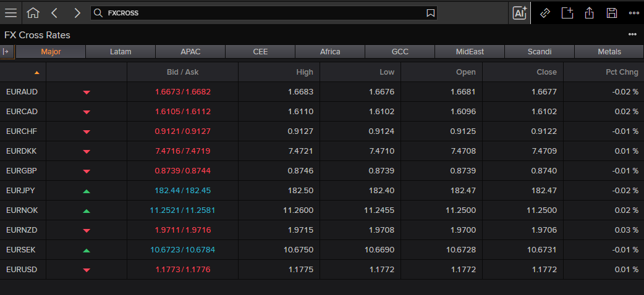This screenshot has width=644, height=295.
Task: Sort by the Close column header
Action: pyautogui.click(x=523, y=72)
